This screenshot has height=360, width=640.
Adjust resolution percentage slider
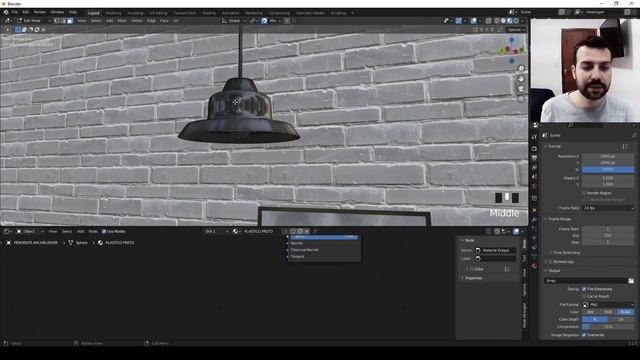point(608,169)
